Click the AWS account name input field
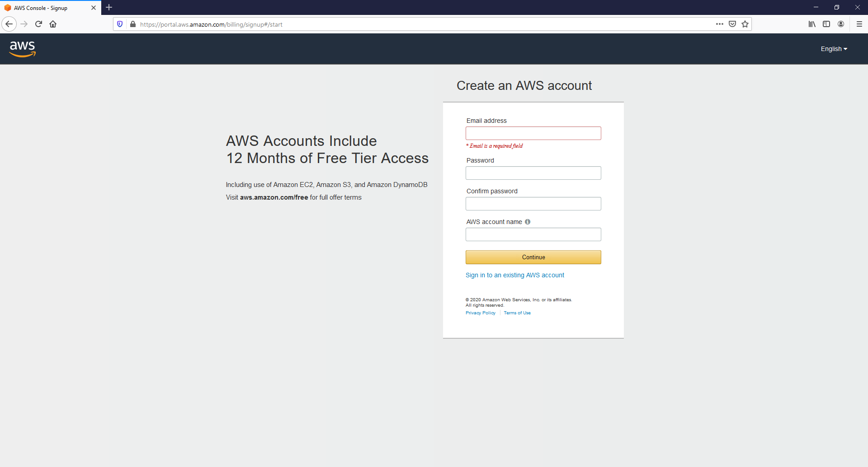Screen dimensions: 868x467 click(533, 234)
